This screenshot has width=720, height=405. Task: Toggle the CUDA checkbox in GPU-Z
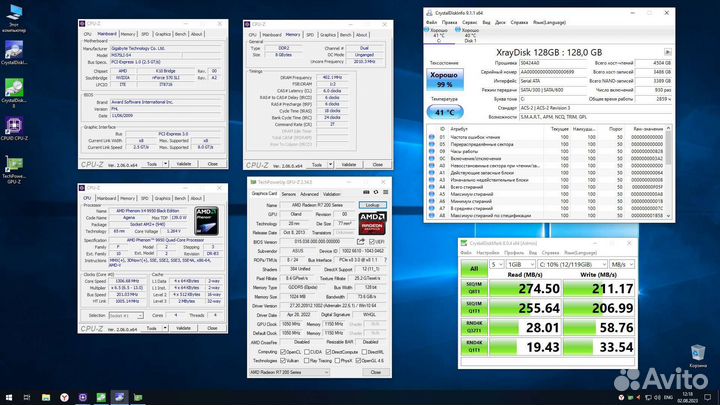point(307,352)
